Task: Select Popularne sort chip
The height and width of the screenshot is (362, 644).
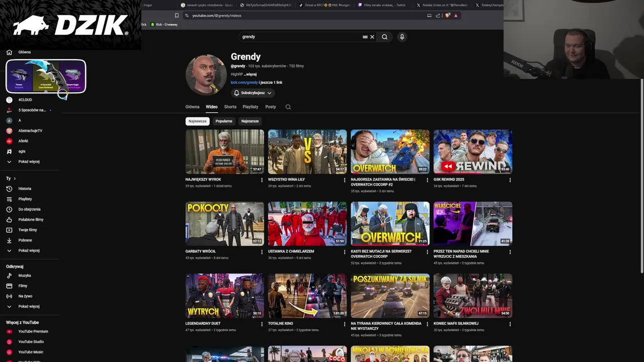Action: tap(224, 121)
